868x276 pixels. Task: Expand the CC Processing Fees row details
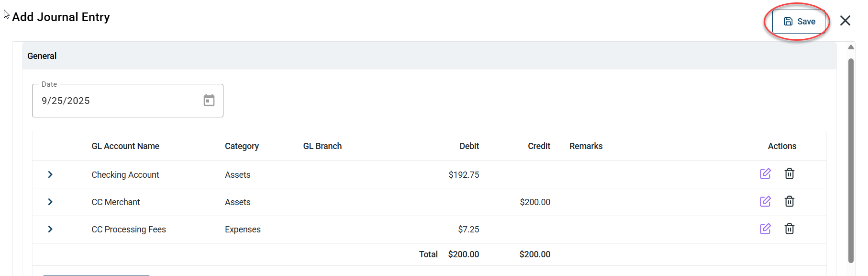pyautogui.click(x=50, y=229)
